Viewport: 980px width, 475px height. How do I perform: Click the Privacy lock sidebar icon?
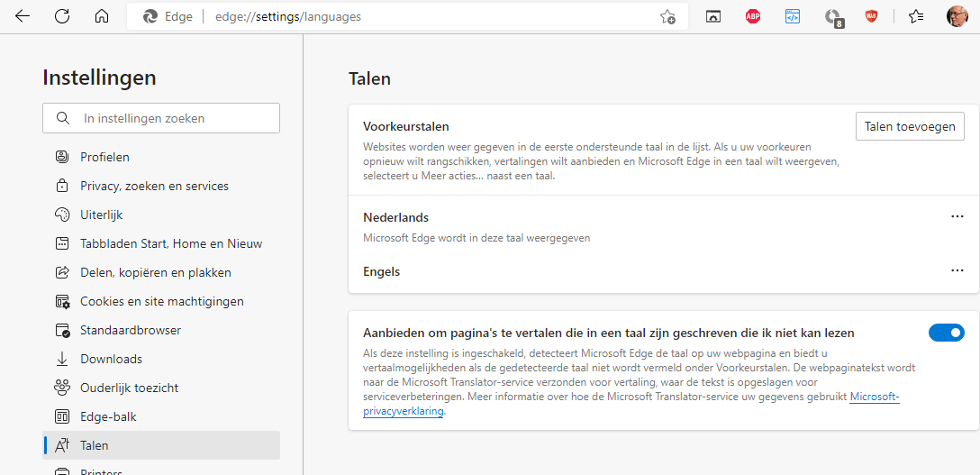(62, 186)
